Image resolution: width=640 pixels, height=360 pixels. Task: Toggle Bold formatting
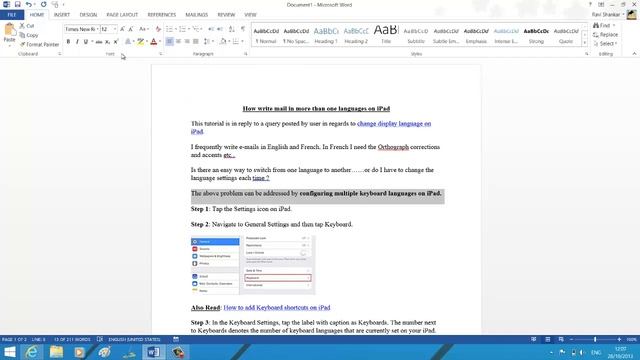click(68, 42)
